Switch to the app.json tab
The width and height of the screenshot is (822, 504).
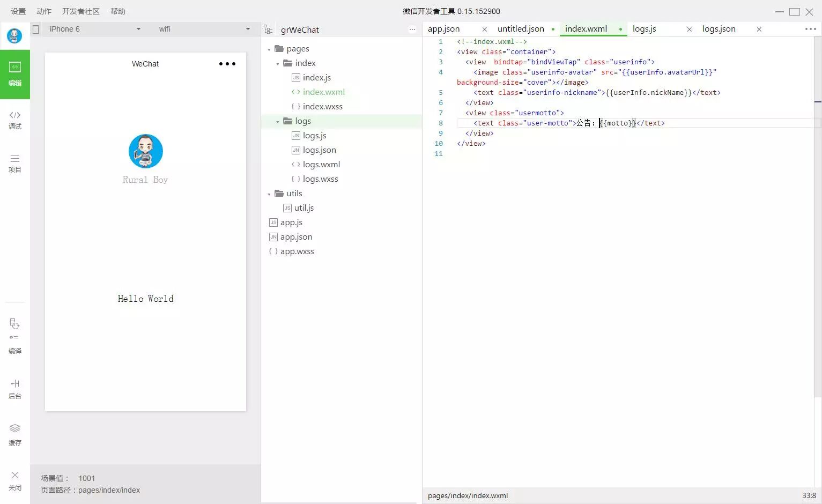tap(444, 29)
